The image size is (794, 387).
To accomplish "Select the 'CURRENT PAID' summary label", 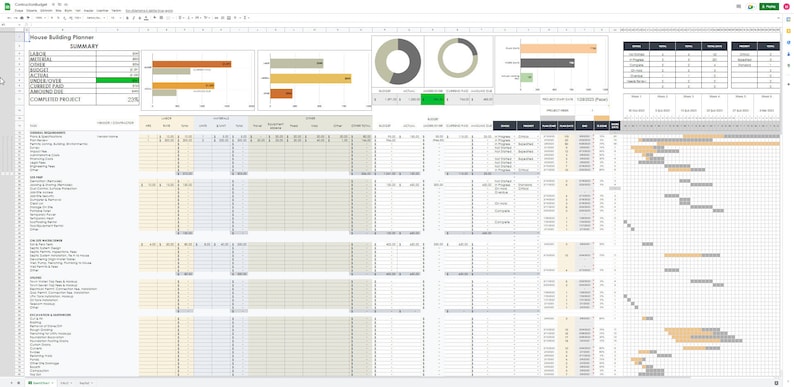I will click(x=47, y=86).
